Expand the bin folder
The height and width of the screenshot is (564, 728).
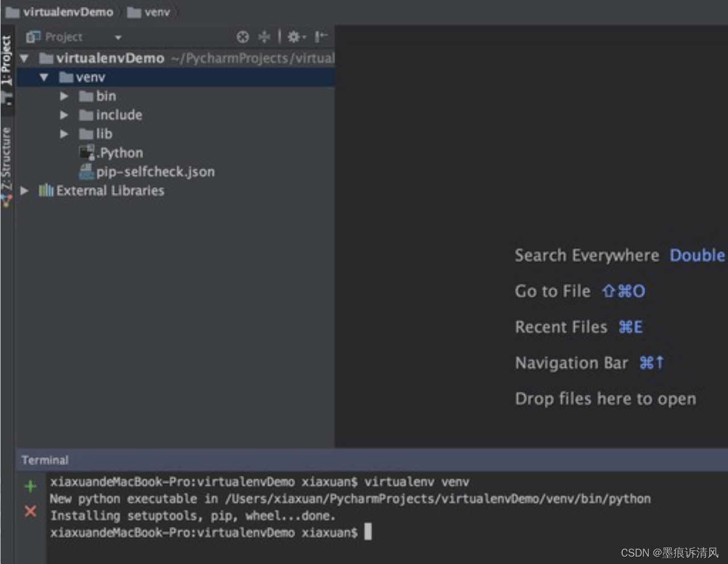coord(64,96)
